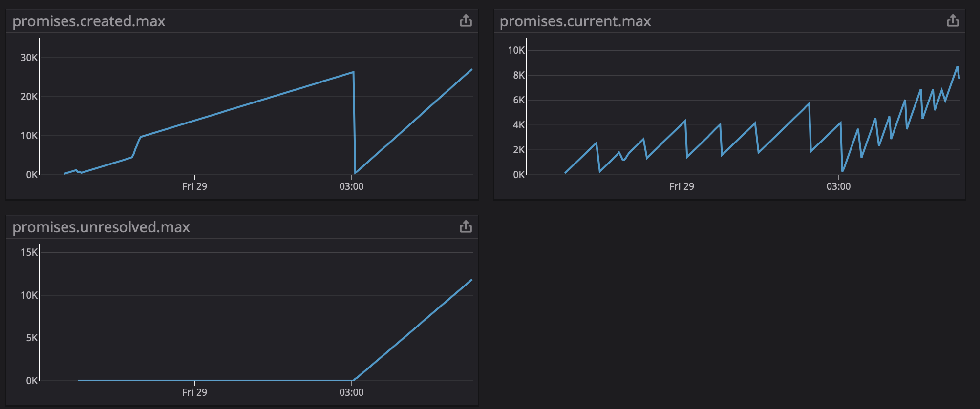Click the 6K axis label in current graph

click(x=519, y=100)
